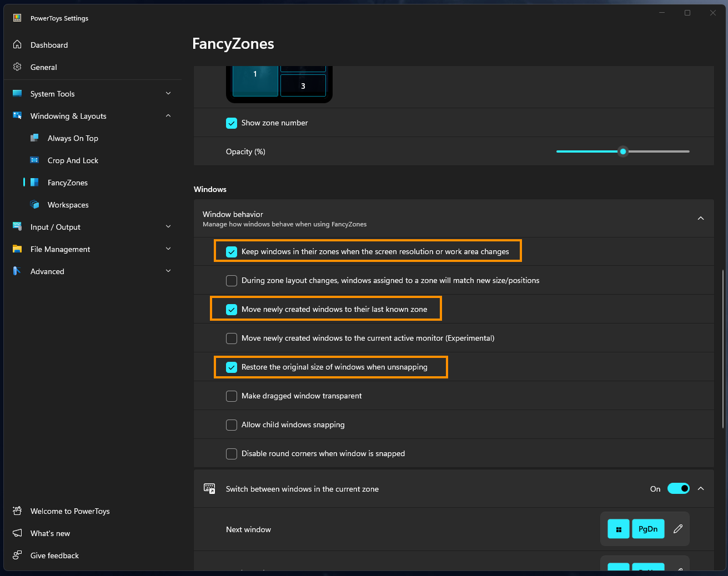The height and width of the screenshot is (576, 728).
Task: Click the What's new megaphone icon
Action: point(17,533)
